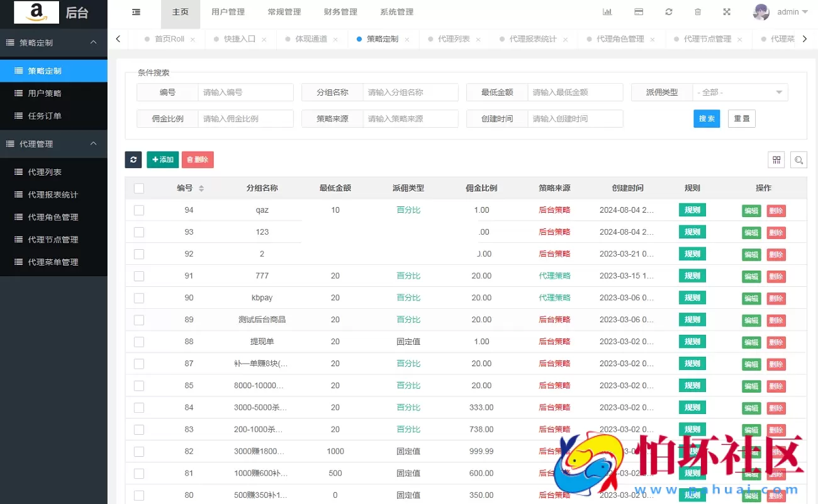Open the 派佣类型 dropdown showing 全部

coord(740,92)
